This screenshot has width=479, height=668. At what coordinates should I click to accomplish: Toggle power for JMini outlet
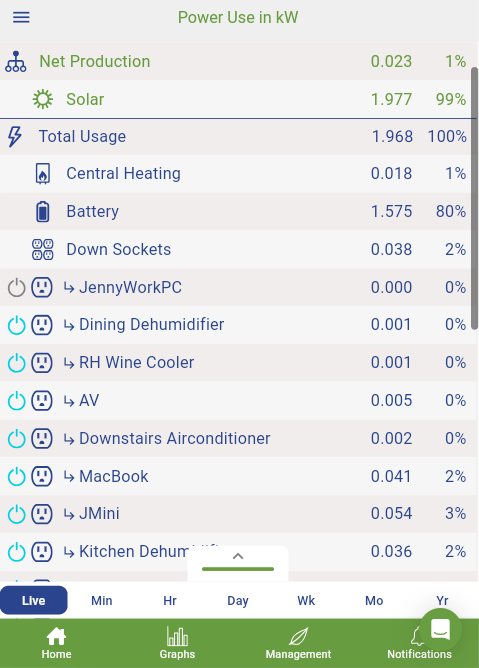(x=17, y=514)
